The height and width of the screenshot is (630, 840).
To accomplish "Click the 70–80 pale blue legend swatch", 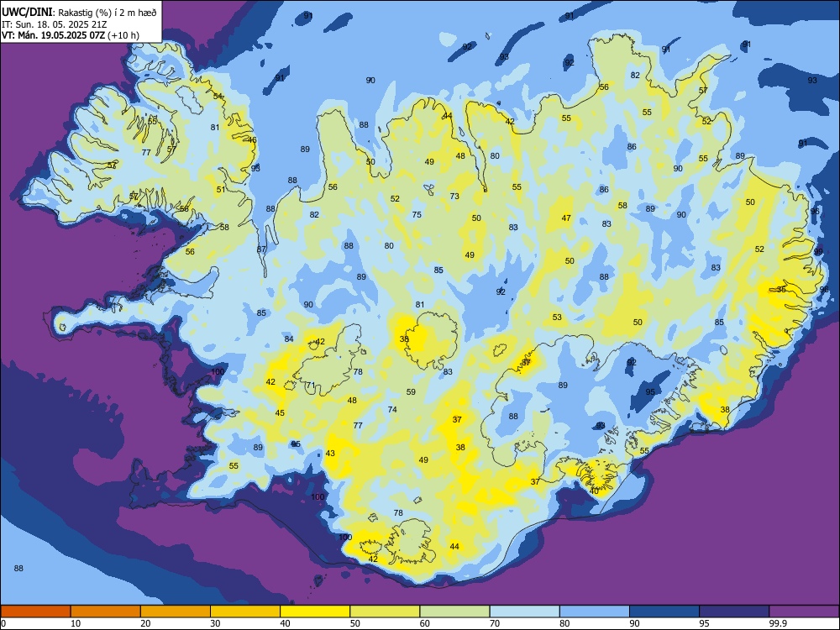I will [x=524, y=612].
